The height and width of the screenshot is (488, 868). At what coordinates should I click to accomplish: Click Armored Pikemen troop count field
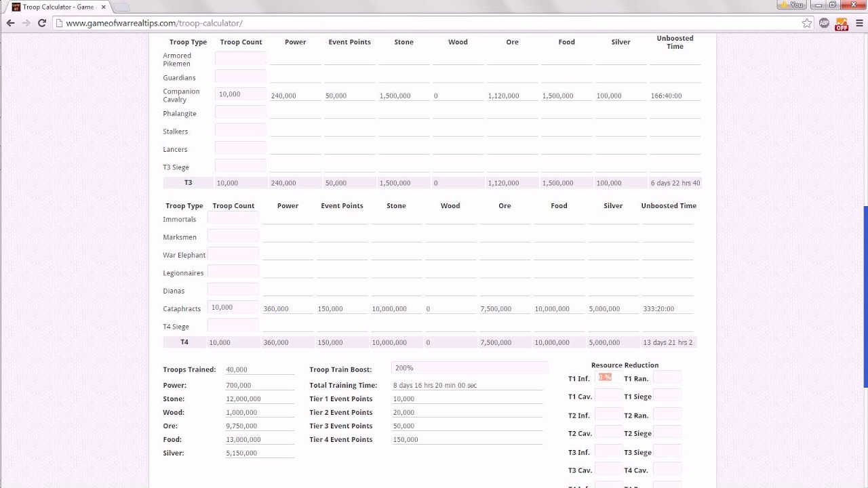pos(241,58)
